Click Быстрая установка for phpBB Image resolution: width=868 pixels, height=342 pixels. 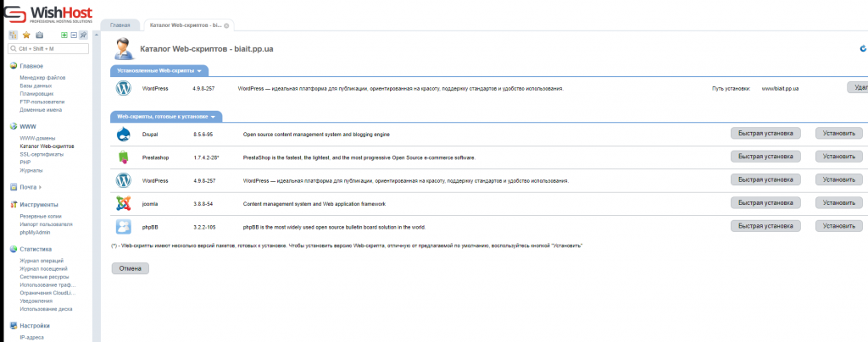pos(765,226)
